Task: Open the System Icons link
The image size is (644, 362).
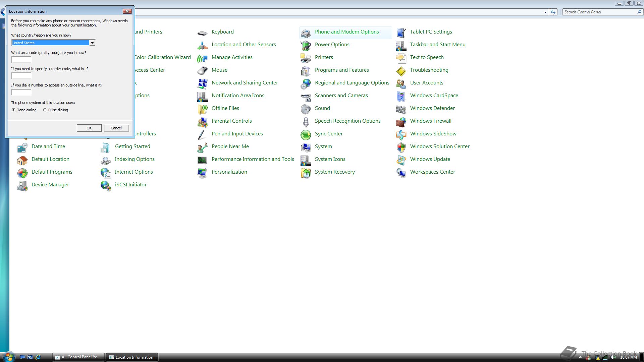Action: click(330, 159)
